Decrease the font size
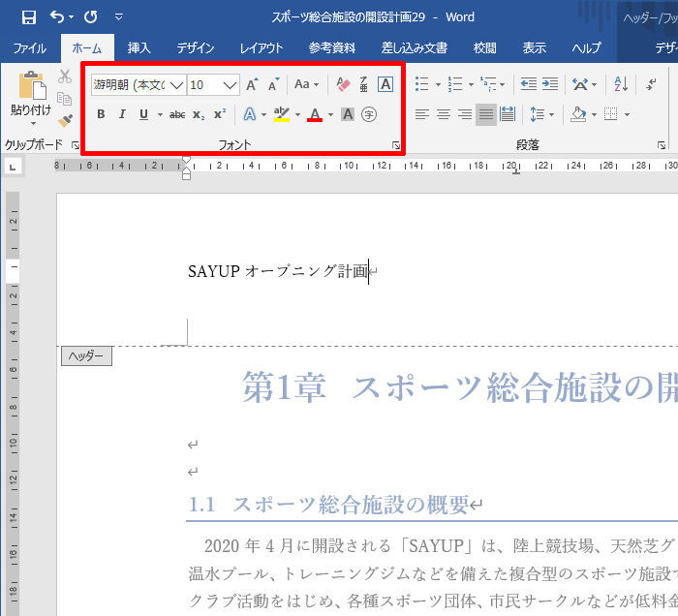 coord(273,84)
